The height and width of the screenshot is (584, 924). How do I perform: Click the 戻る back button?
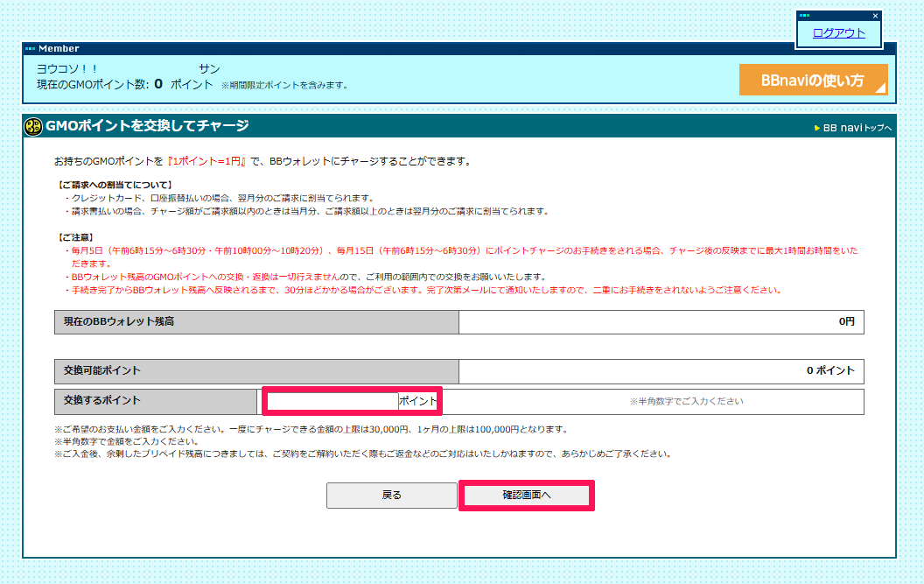[392, 495]
